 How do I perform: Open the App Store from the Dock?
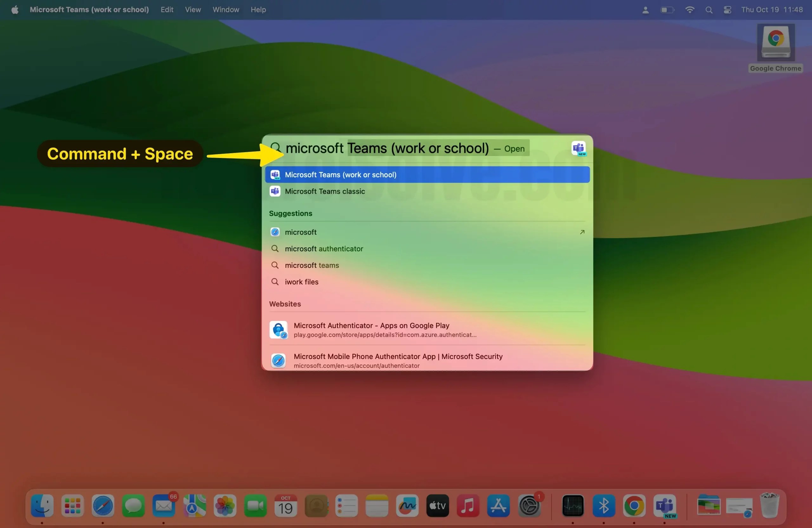pyautogui.click(x=498, y=506)
